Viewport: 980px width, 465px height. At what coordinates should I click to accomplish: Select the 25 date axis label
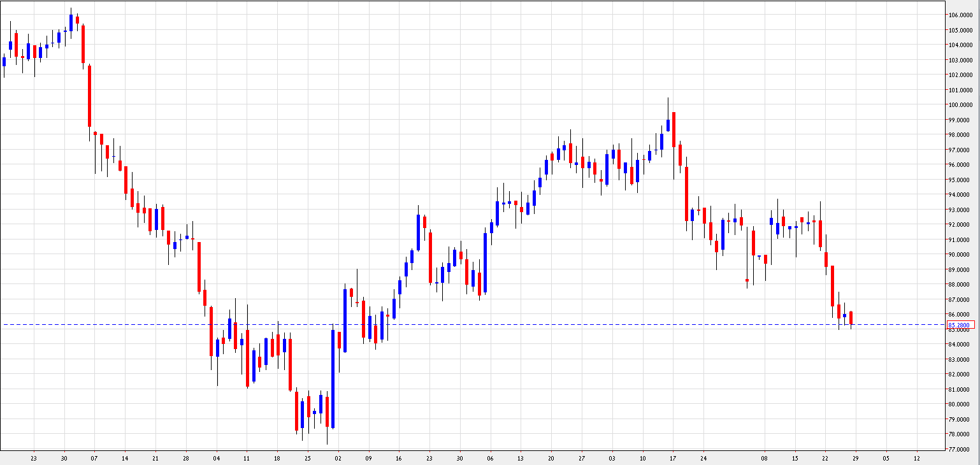[x=308, y=458]
